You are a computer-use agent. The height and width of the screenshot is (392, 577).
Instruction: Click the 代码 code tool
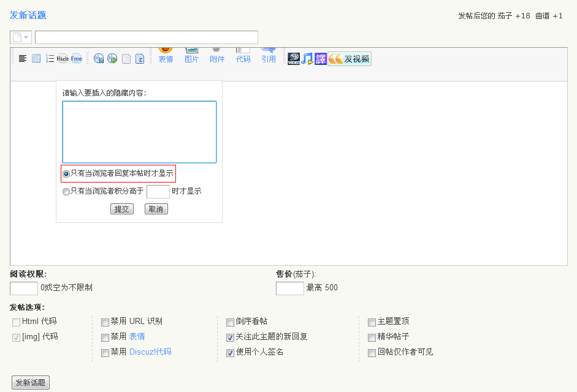(x=243, y=56)
